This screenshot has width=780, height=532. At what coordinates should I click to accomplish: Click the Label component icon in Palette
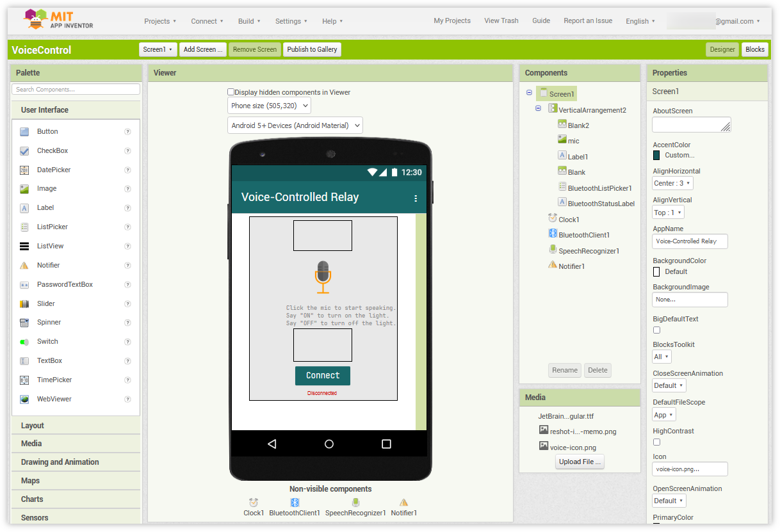[24, 208]
